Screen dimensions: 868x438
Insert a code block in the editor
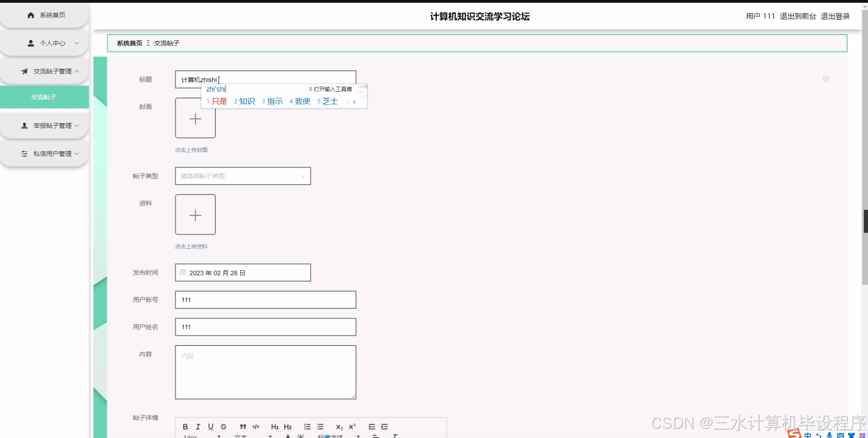255,426
